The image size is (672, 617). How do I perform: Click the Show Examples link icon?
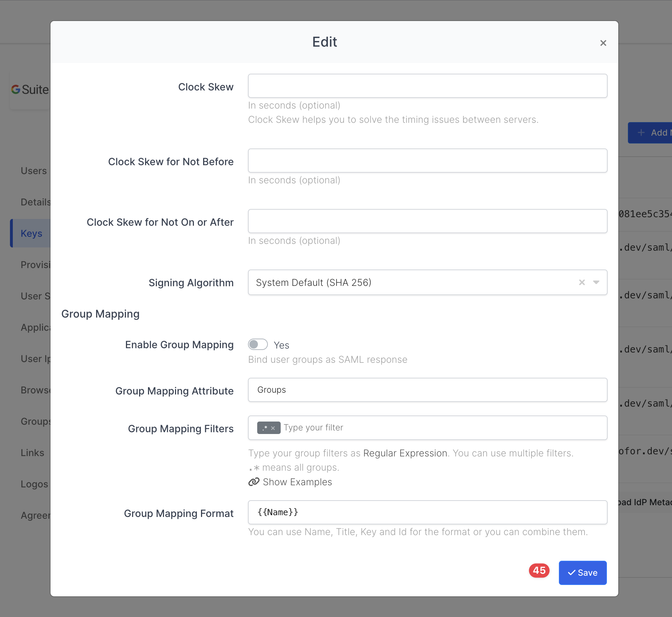point(254,482)
